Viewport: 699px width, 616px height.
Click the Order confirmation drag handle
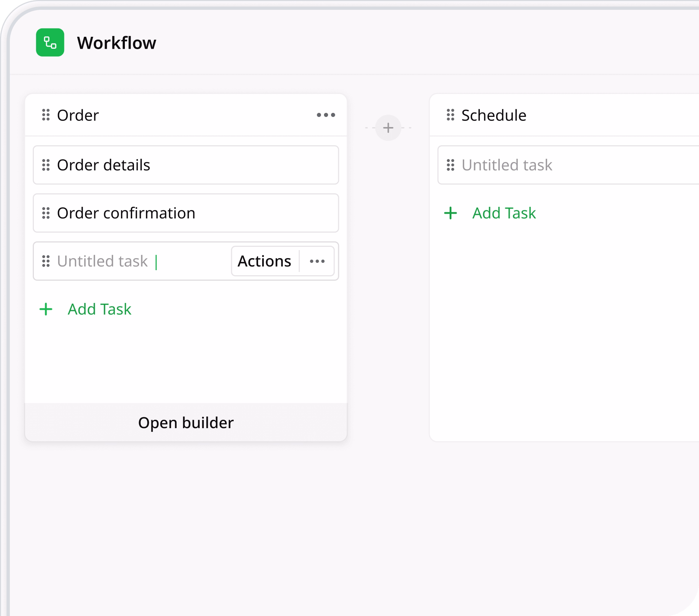click(x=46, y=213)
